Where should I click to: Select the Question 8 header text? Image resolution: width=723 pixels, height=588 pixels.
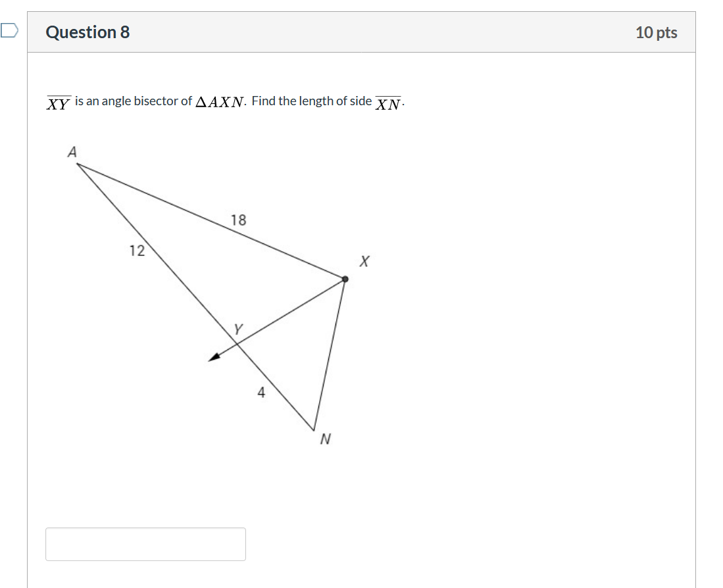tap(89, 32)
